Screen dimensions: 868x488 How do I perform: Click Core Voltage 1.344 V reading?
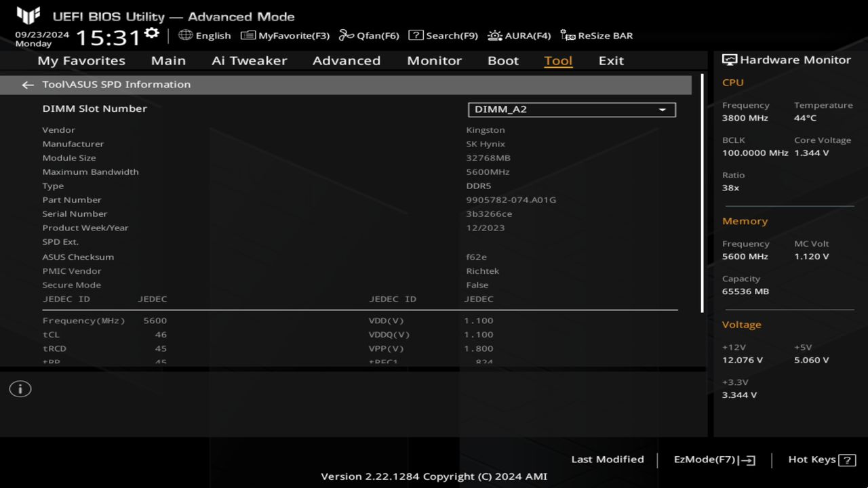[812, 153]
